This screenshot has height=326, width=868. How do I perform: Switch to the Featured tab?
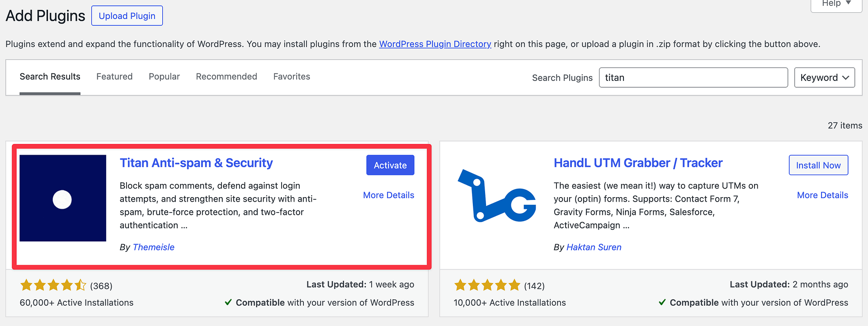tap(114, 76)
